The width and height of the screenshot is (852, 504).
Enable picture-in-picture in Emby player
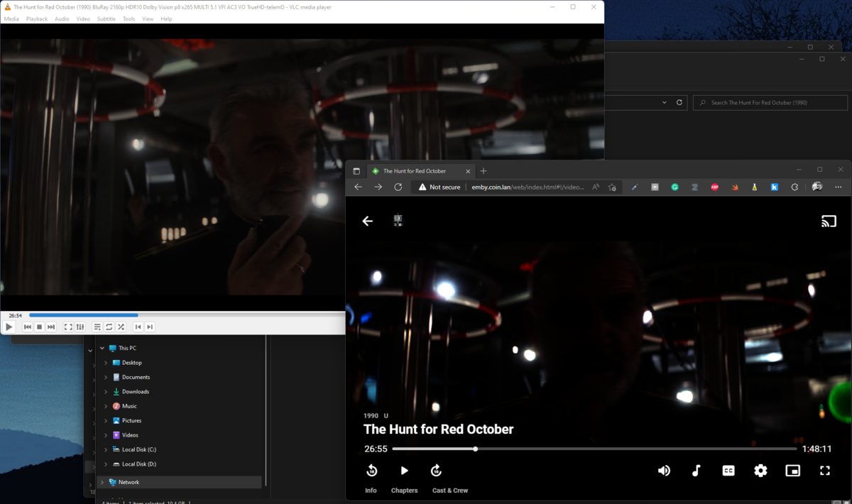point(792,470)
